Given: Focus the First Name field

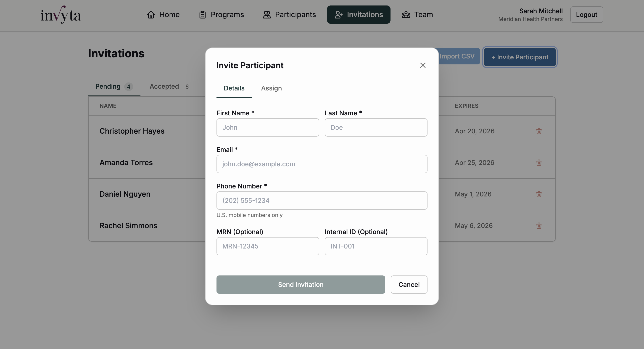Looking at the screenshot, I should pyautogui.click(x=268, y=127).
